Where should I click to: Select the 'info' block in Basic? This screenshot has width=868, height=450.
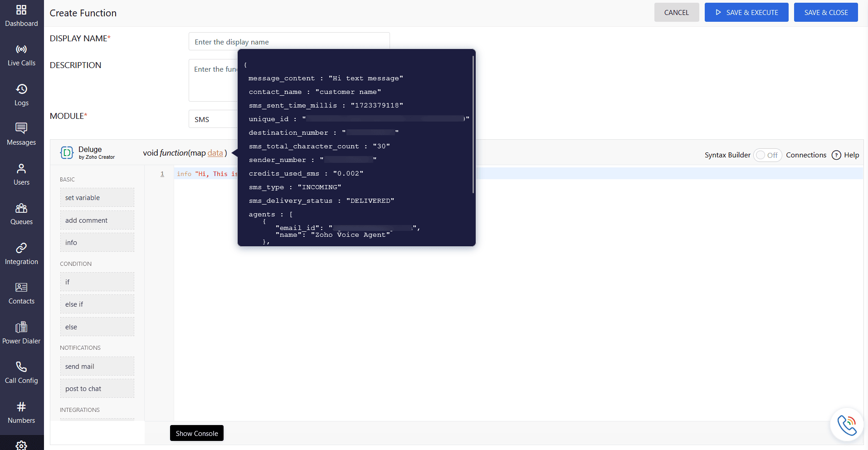[97, 242]
